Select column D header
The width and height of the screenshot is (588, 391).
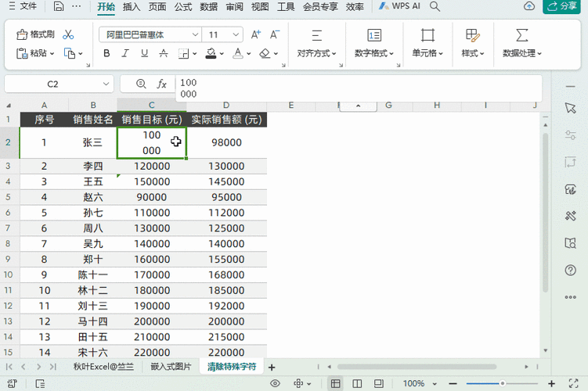coord(226,106)
